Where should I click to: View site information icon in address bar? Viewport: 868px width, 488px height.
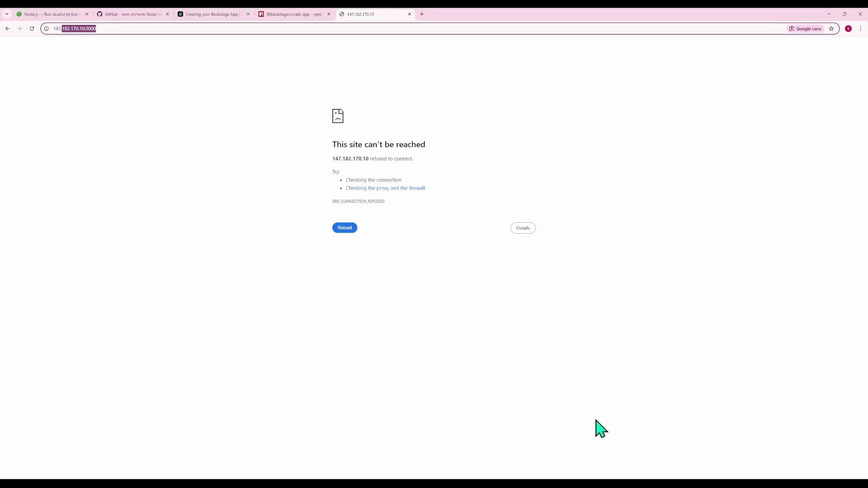point(46,28)
